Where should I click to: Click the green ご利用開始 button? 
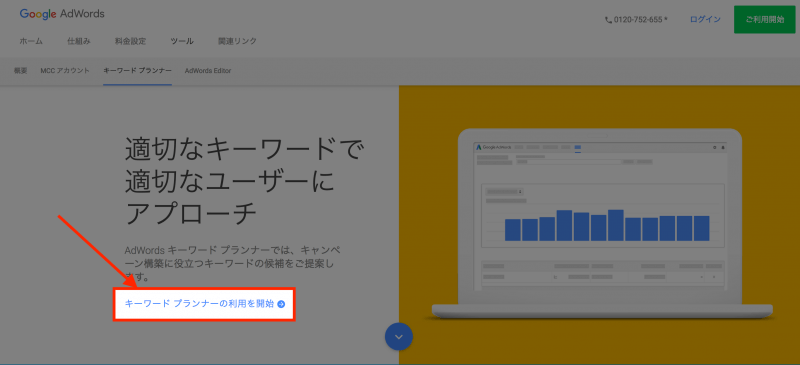click(764, 19)
